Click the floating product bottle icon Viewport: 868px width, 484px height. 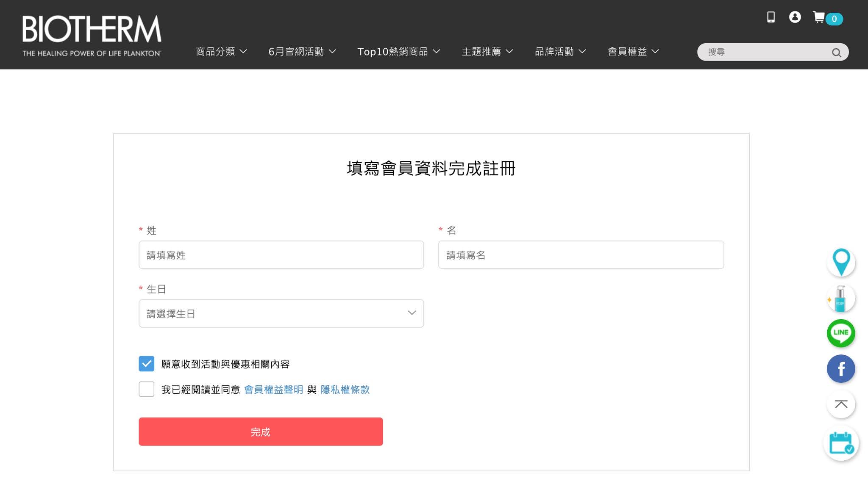841,298
